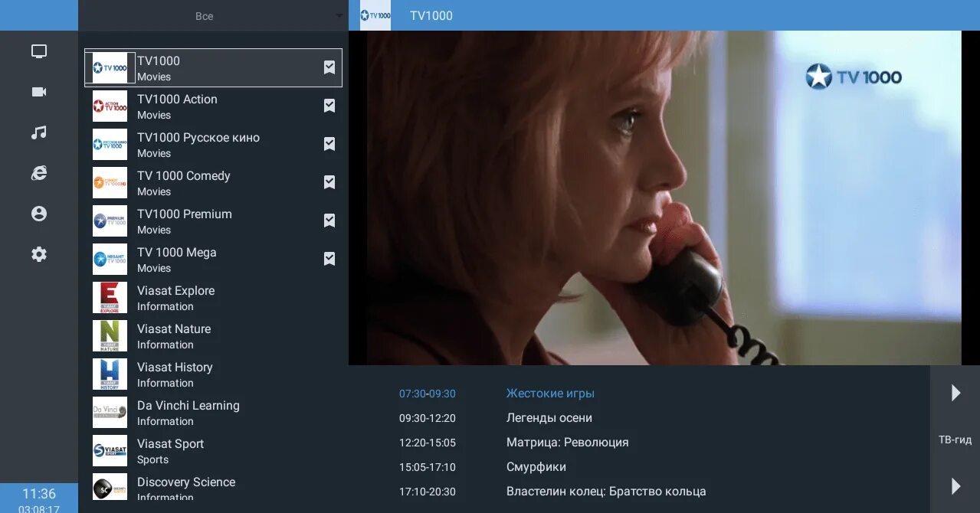Image resolution: width=980 pixels, height=513 pixels.
Task: Click Discovery Science channel logo
Action: (110, 488)
